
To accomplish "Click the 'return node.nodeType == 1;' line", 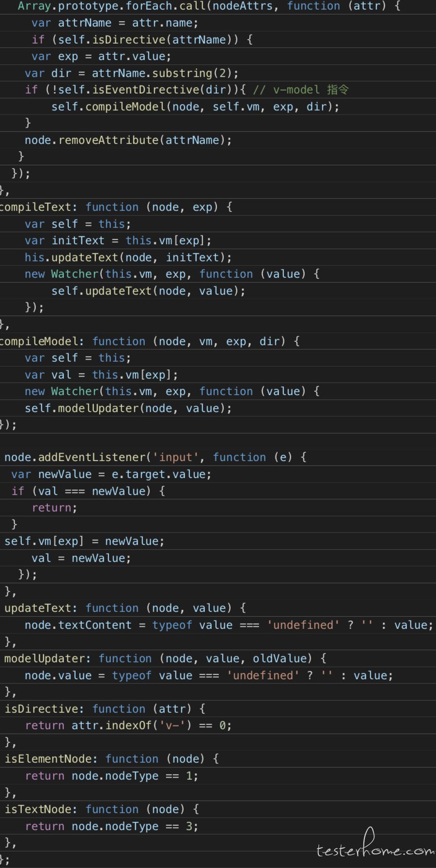I will point(111,776).
